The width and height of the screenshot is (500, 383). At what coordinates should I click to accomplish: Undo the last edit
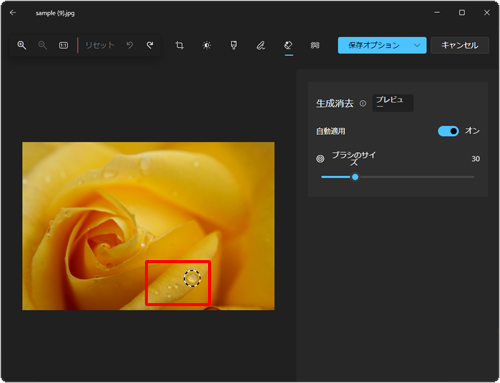tap(130, 45)
